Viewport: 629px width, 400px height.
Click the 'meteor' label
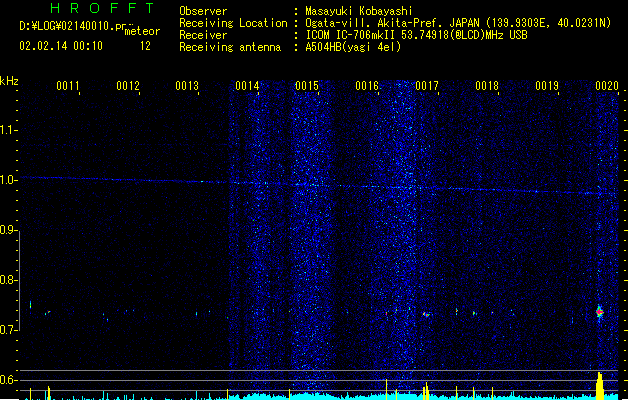point(142,31)
